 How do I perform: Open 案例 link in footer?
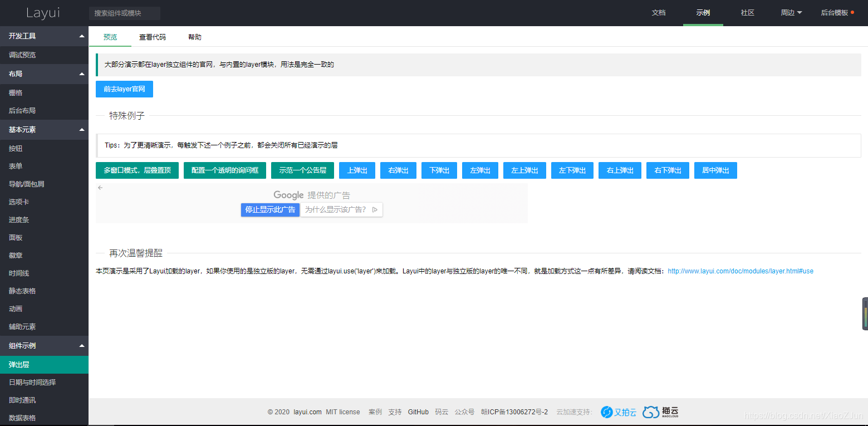click(x=375, y=412)
